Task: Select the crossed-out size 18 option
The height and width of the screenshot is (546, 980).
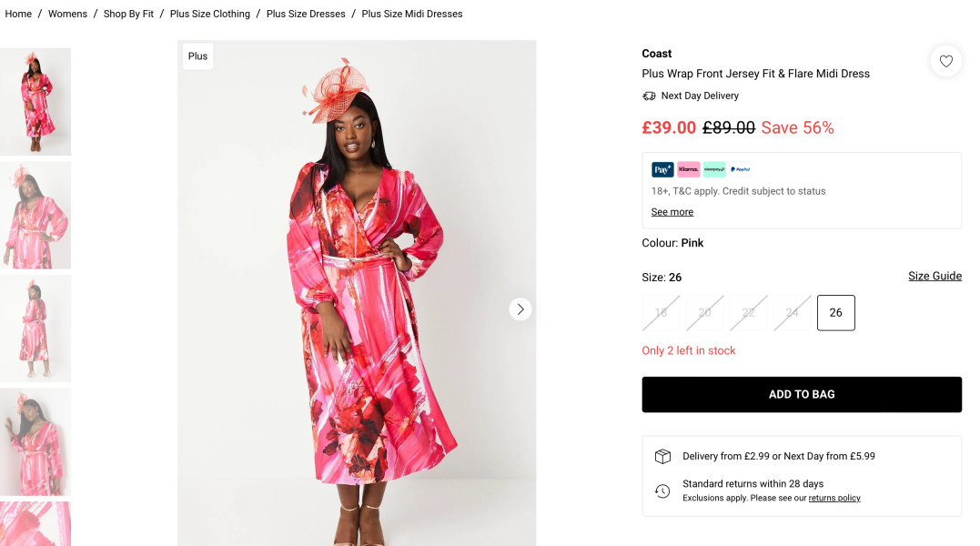Action: (x=661, y=313)
